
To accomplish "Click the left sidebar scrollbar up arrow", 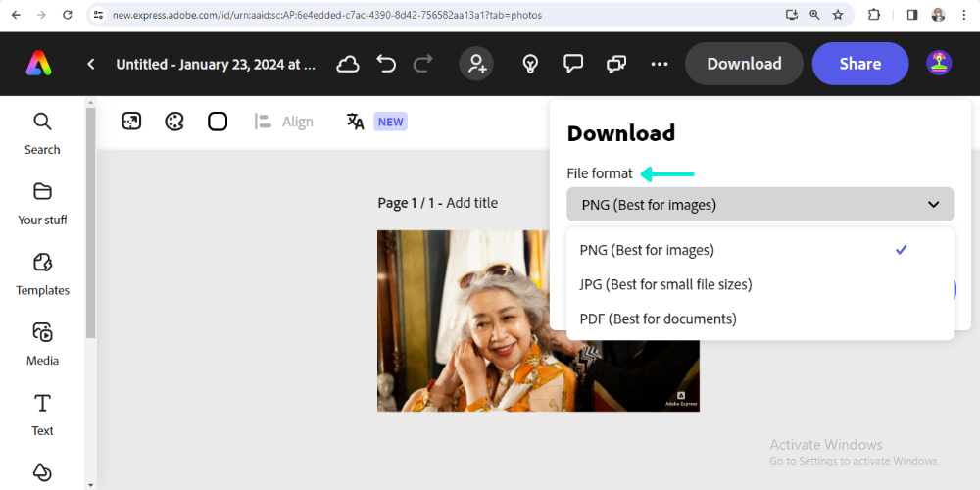I will click(90, 103).
